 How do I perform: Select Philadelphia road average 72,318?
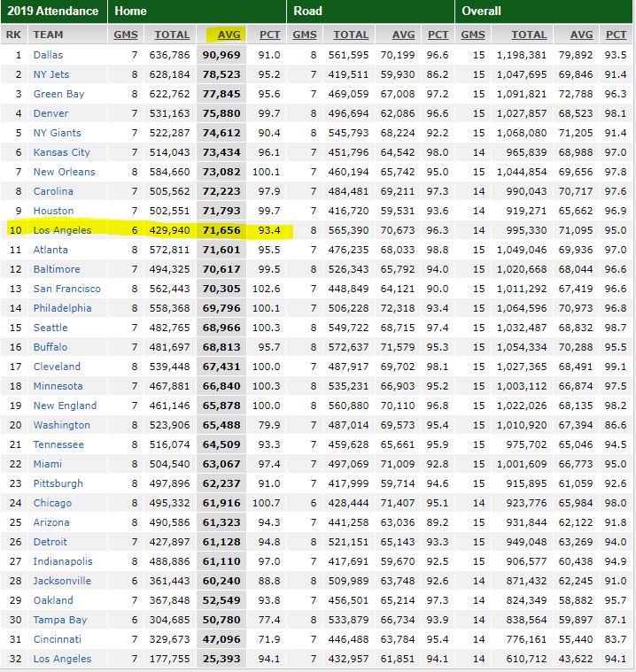398,308
